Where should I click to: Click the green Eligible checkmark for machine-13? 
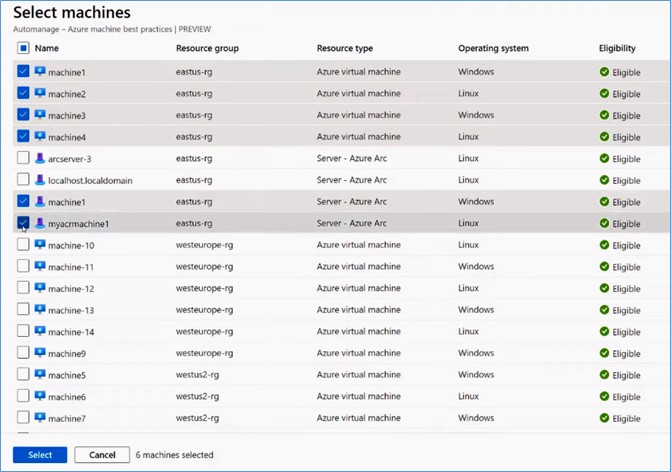click(604, 309)
